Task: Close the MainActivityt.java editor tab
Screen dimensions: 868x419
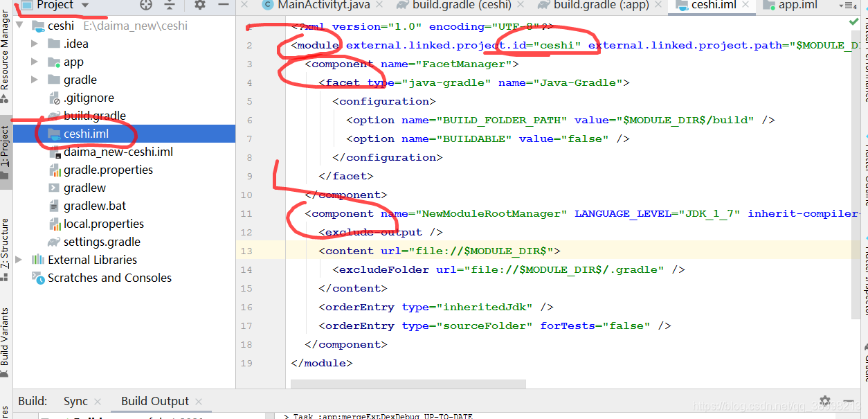Action: pos(380,6)
